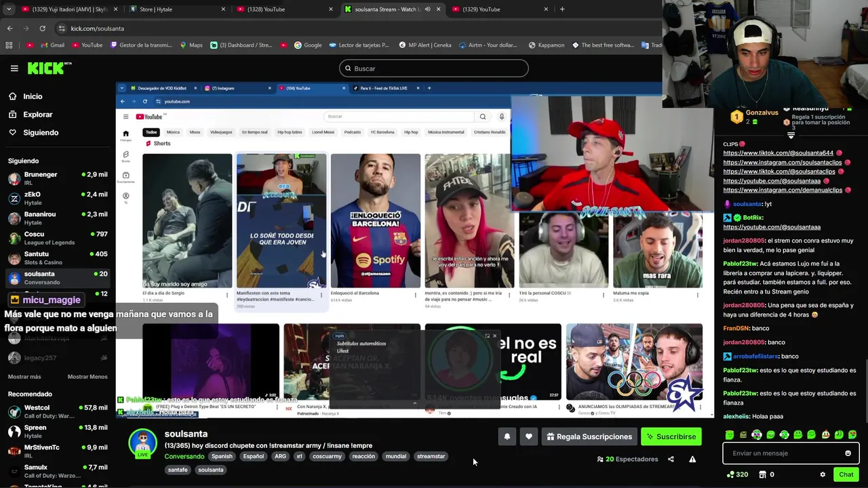Open chat settings gear

pos(823,474)
